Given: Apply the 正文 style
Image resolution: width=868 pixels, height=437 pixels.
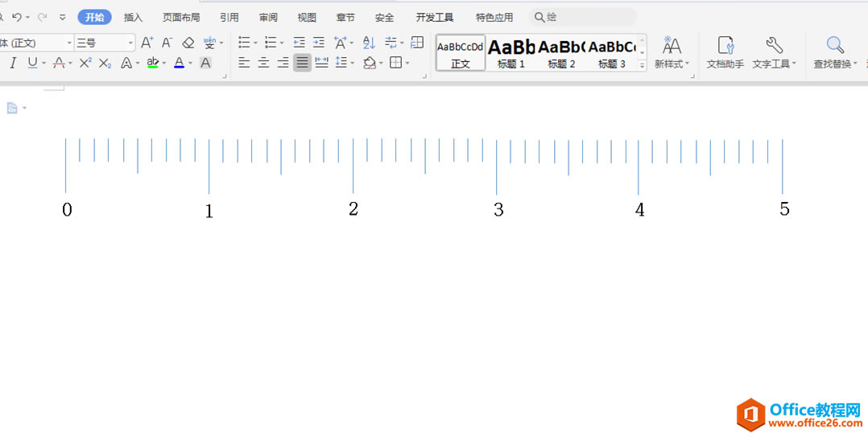Looking at the screenshot, I should point(461,53).
